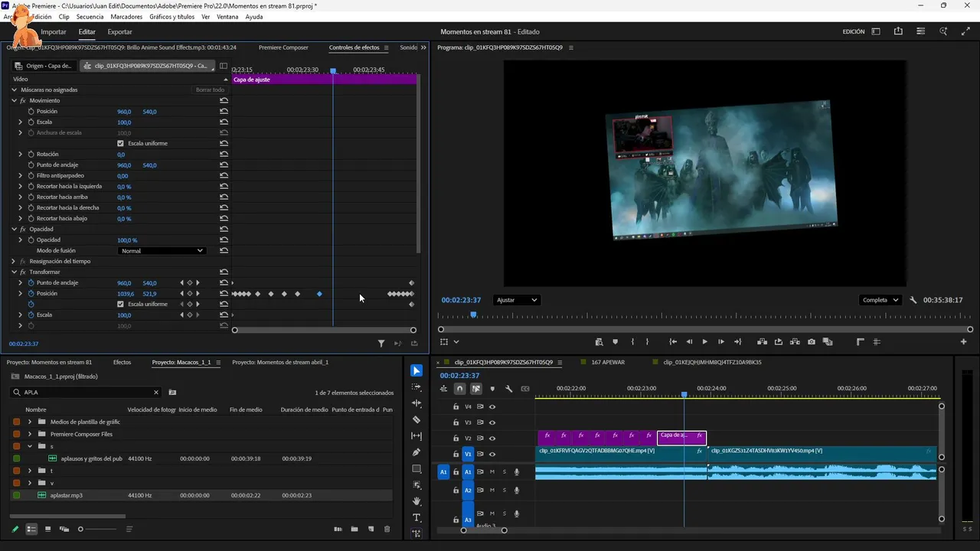Collapse the 's' bin folder
This screenshot has height=551, width=980.
tap(30, 446)
